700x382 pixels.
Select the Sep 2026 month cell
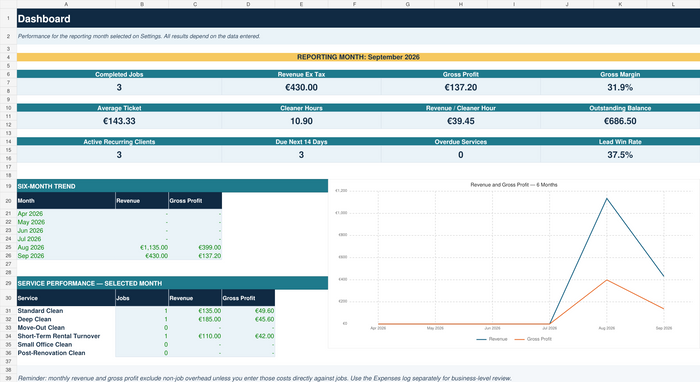pyautogui.click(x=66, y=256)
